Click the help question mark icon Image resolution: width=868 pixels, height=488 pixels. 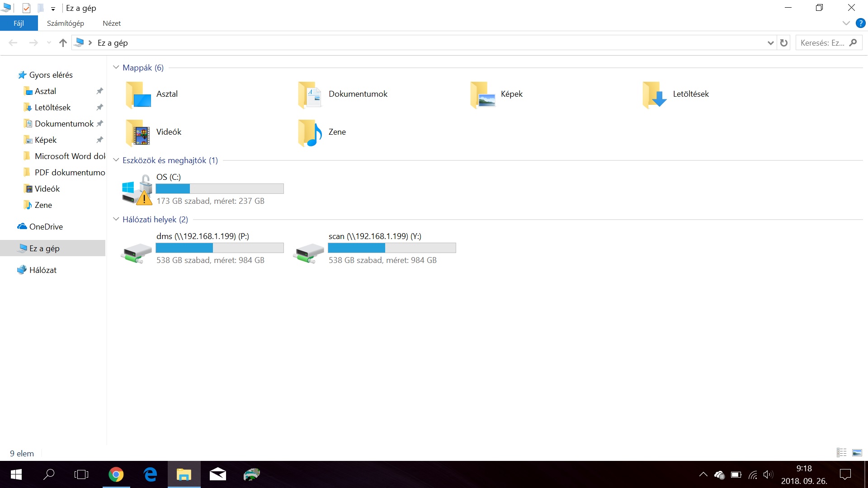point(860,23)
